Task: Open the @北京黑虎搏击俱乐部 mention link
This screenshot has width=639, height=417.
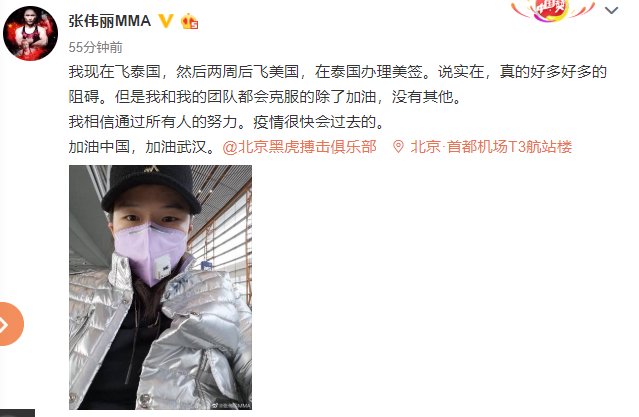Action: pyautogui.click(x=300, y=147)
